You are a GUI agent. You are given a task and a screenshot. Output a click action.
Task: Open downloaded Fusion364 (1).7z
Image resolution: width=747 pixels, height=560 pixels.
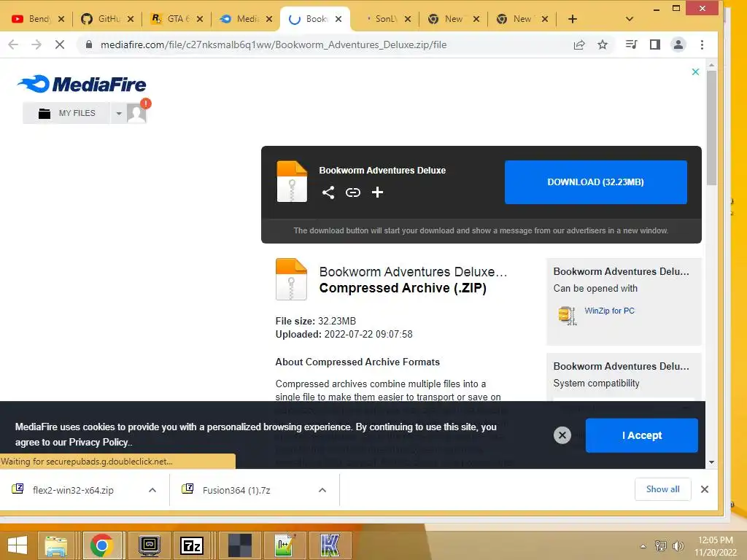(x=236, y=490)
